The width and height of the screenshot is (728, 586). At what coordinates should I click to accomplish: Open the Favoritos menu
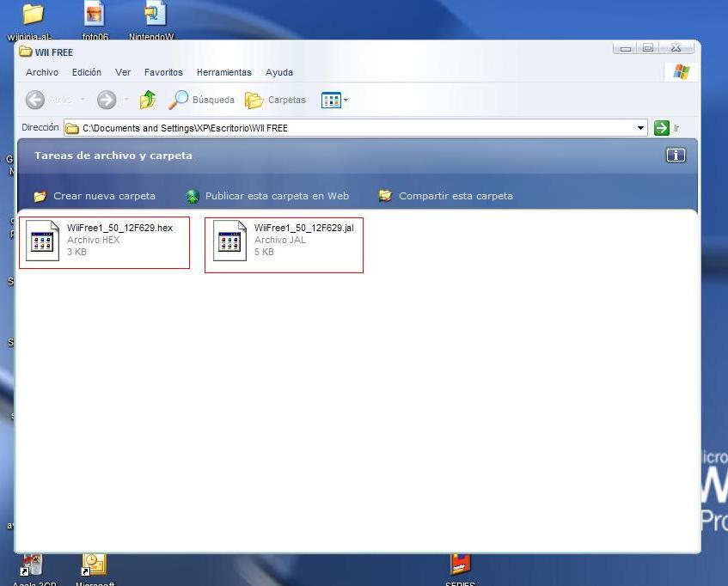coord(163,73)
